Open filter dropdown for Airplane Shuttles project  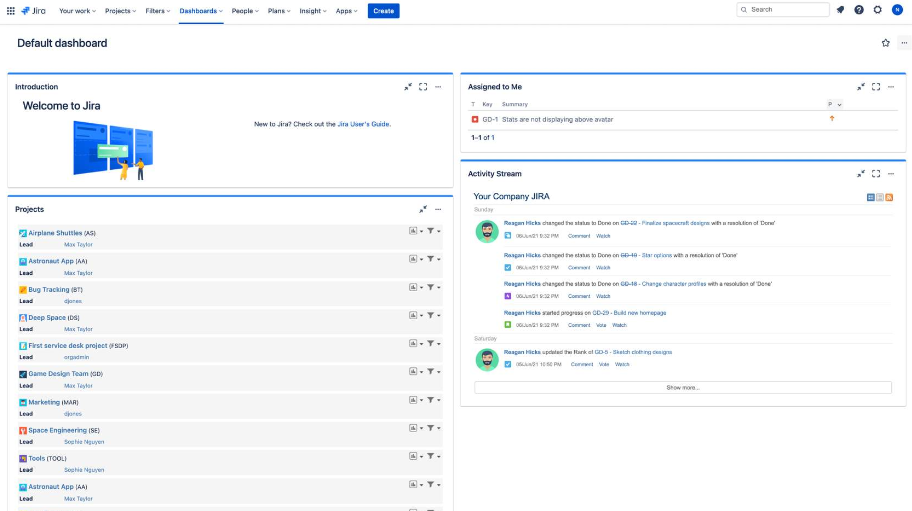pos(434,231)
